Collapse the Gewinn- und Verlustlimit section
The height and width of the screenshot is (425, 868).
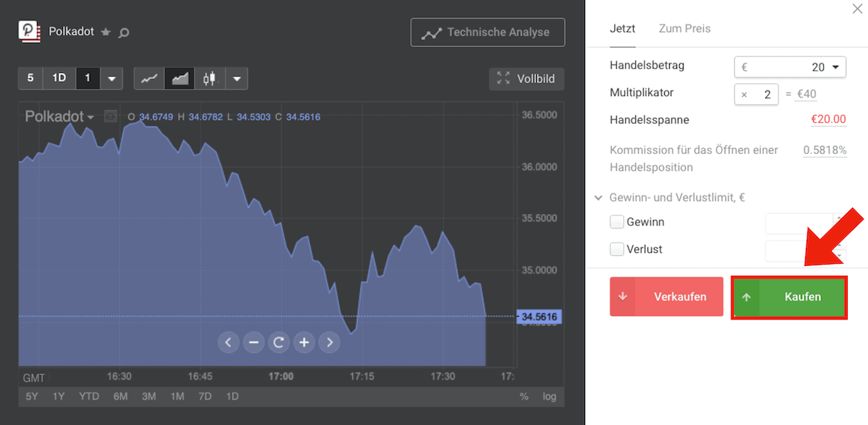point(599,197)
